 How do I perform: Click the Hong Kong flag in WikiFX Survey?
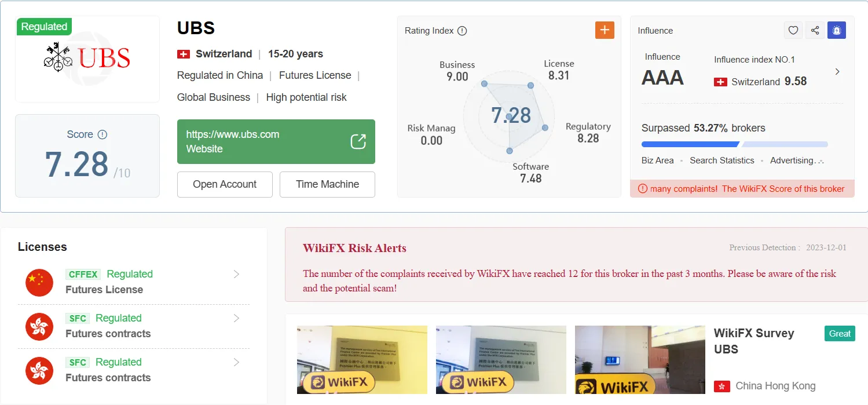pos(721,386)
